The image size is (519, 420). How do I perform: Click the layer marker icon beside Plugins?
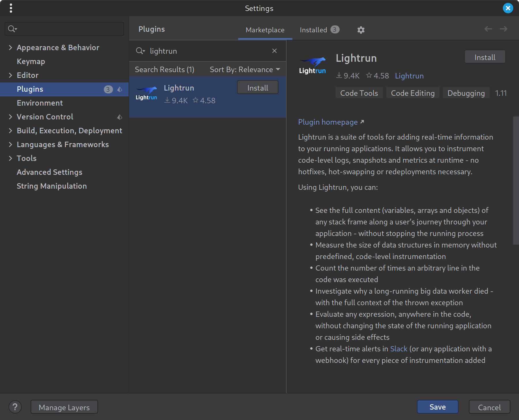(120, 89)
